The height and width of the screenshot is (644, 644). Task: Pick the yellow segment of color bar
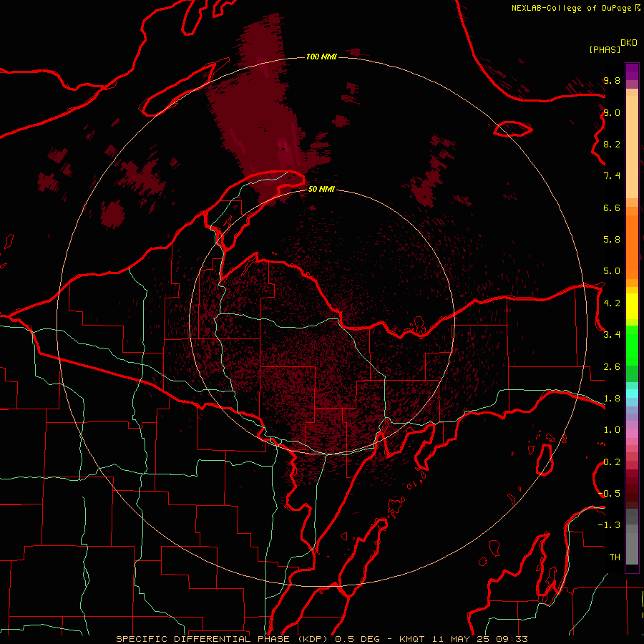(632, 306)
